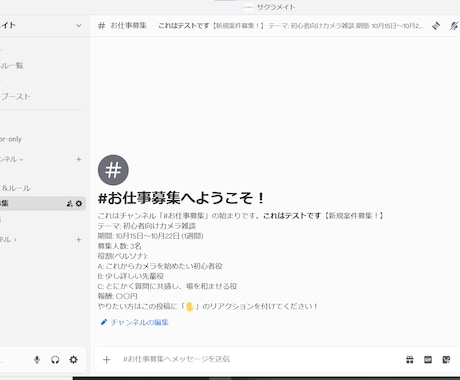The image size is (460, 380).
Task: Open the or-only channel in sidebar
Action: coord(11,139)
